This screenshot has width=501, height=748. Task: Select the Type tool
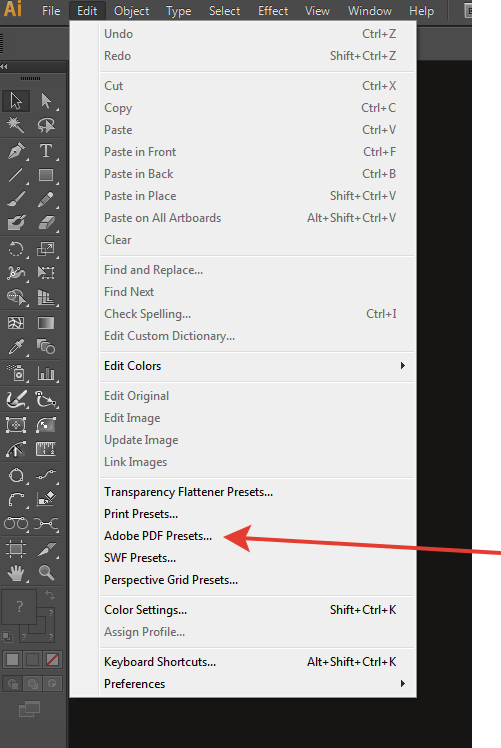click(46, 151)
